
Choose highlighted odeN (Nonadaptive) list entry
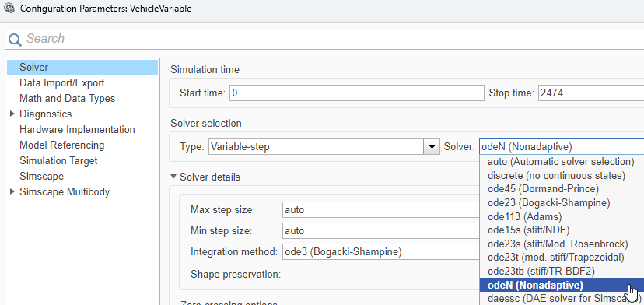tap(562, 285)
